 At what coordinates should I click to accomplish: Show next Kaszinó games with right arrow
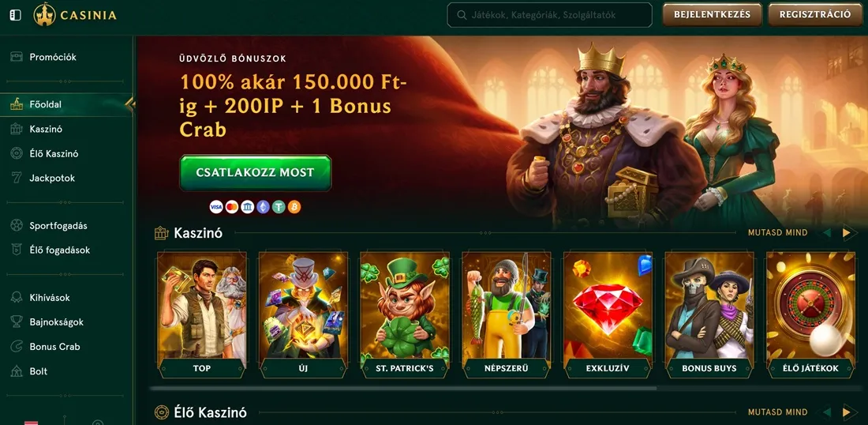tap(847, 233)
